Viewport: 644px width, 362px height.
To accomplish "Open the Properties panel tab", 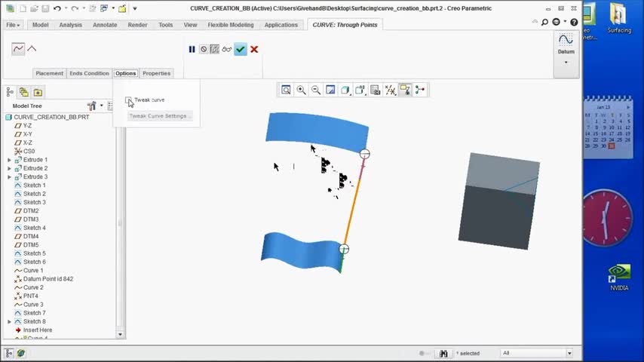I will click(157, 73).
